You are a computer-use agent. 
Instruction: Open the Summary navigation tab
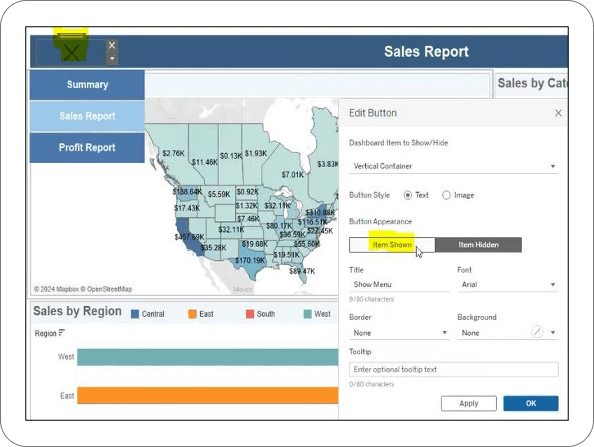pyautogui.click(x=87, y=84)
